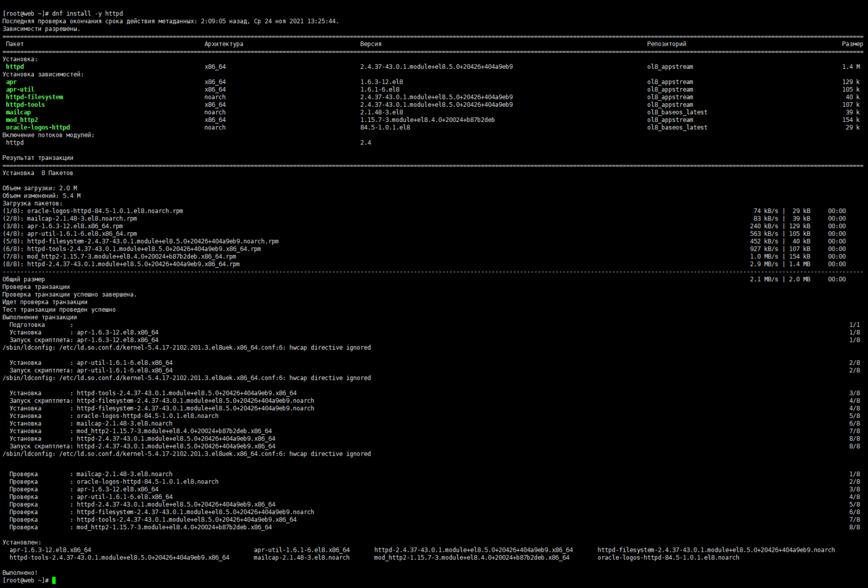The image size is (868, 588).
Task: Click the blinking cursor block at the bottom prompt
Action: [55, 580]
